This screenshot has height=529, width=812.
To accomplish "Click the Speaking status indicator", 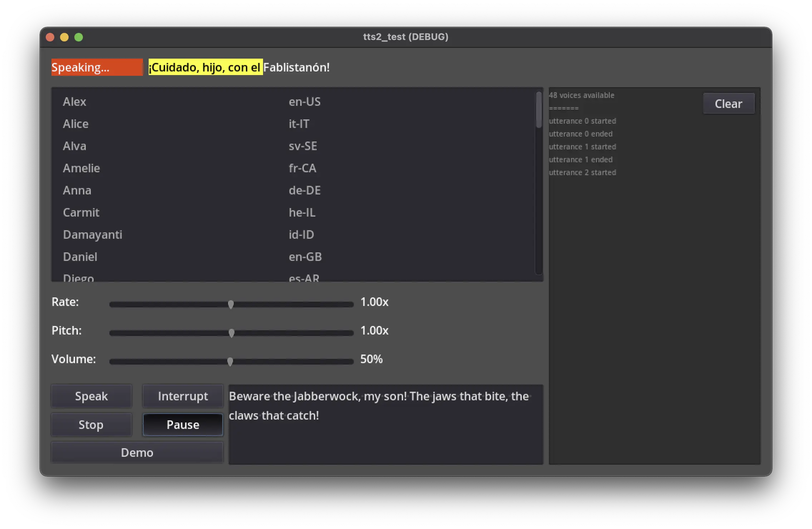I will pos(96,67).
